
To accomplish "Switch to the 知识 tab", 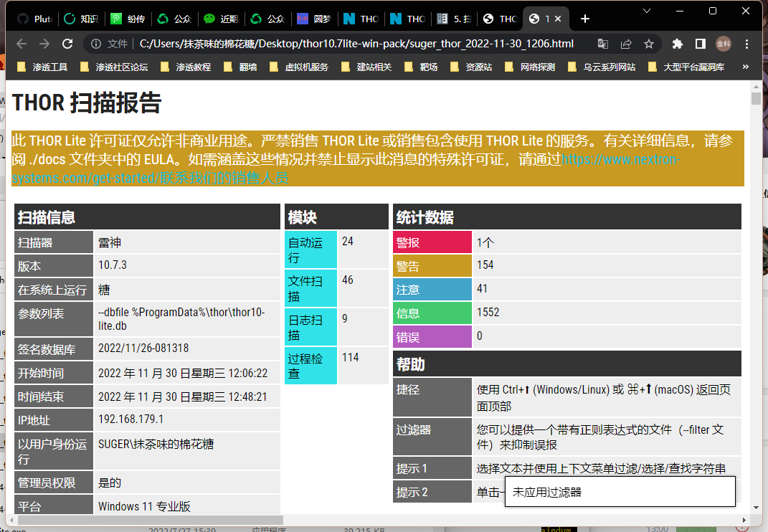I will pos(81,19).
